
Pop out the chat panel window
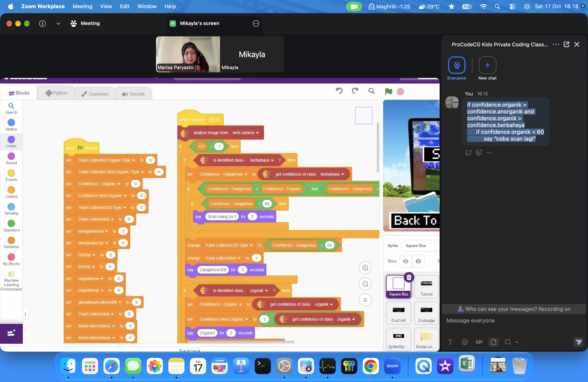[566, 44]
